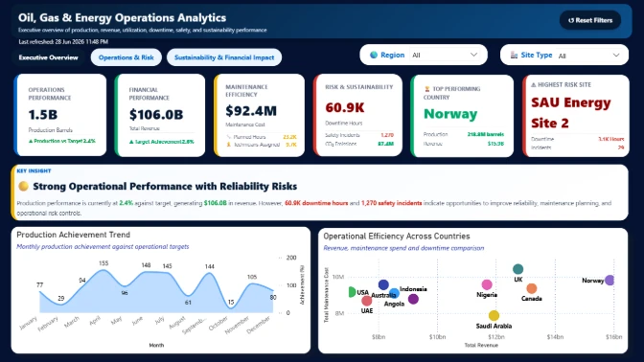This screenshot has height=362, width=644.
Task: Click the technician icon beside Technicians Assigned
Action: click(228, 145)
